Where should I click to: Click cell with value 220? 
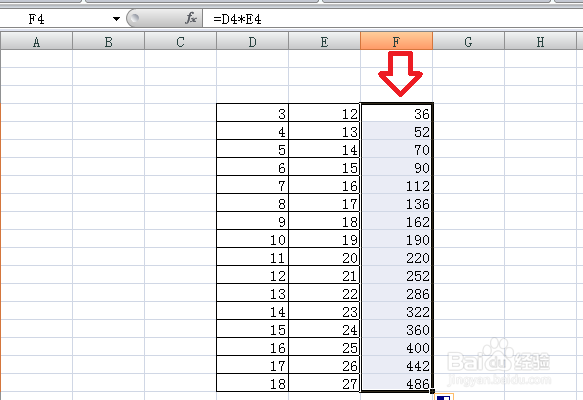396,257
